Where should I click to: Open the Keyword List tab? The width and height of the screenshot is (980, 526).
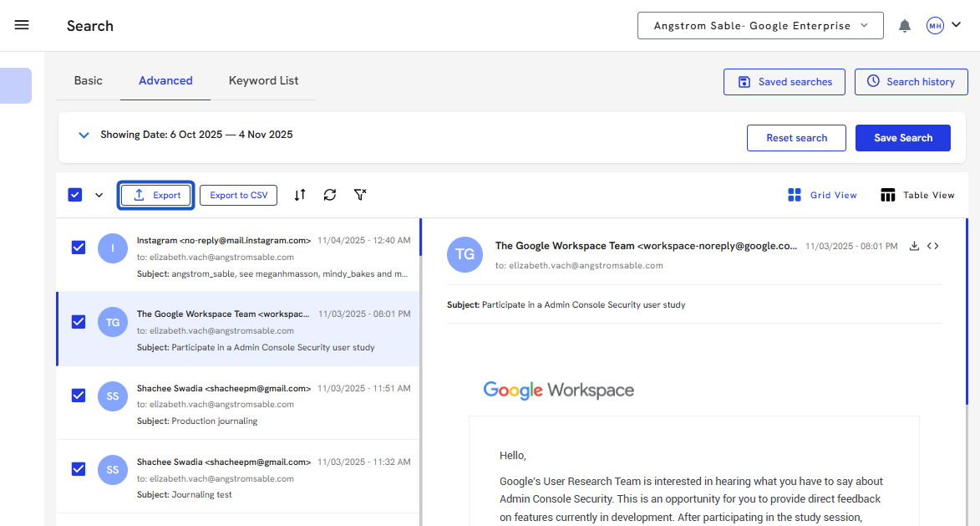pyautogui.click(x=263, y=81)
